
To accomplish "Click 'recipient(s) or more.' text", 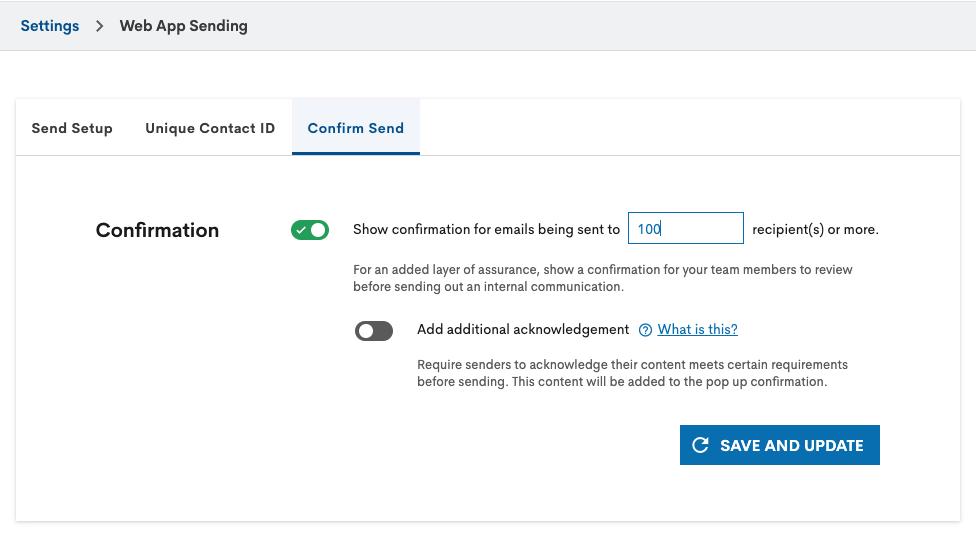I will point(815,229).
